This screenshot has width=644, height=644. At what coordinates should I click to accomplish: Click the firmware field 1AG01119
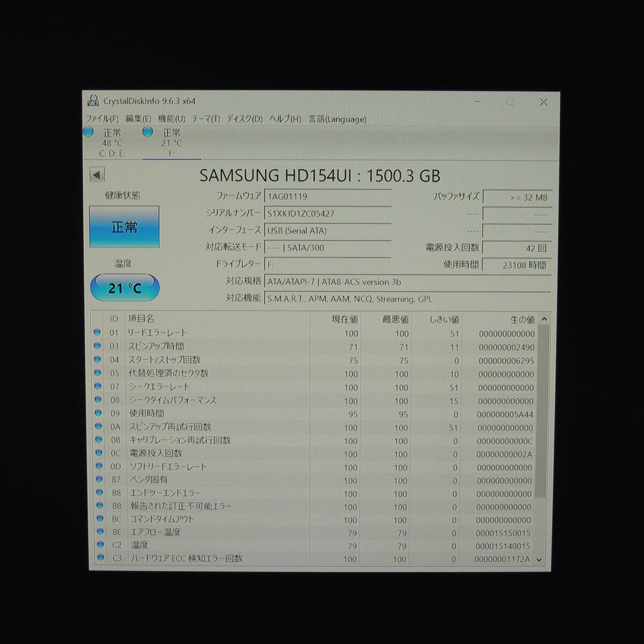click(x=328, y=196)
